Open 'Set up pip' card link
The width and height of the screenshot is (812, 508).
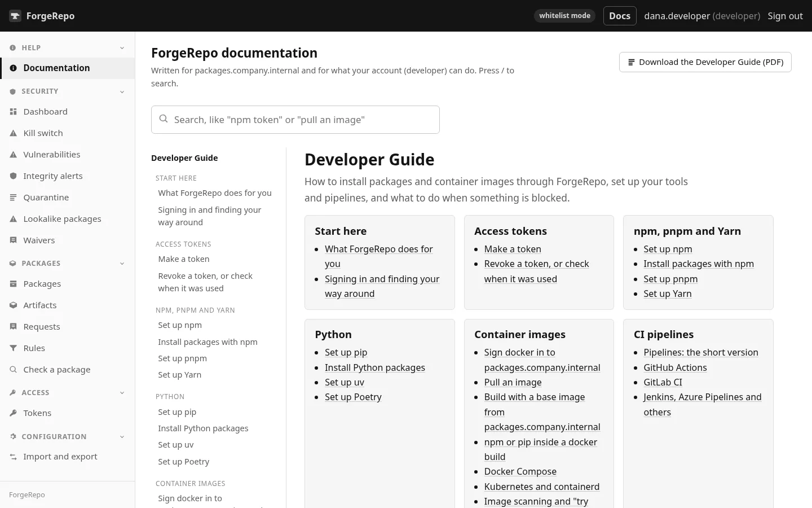coord(346,352)
